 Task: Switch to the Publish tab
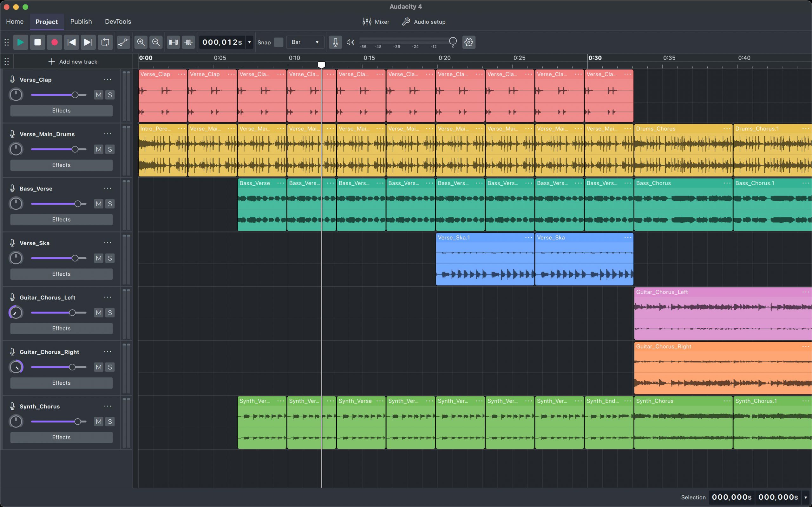pyautogui.click(x=81, y=22)
